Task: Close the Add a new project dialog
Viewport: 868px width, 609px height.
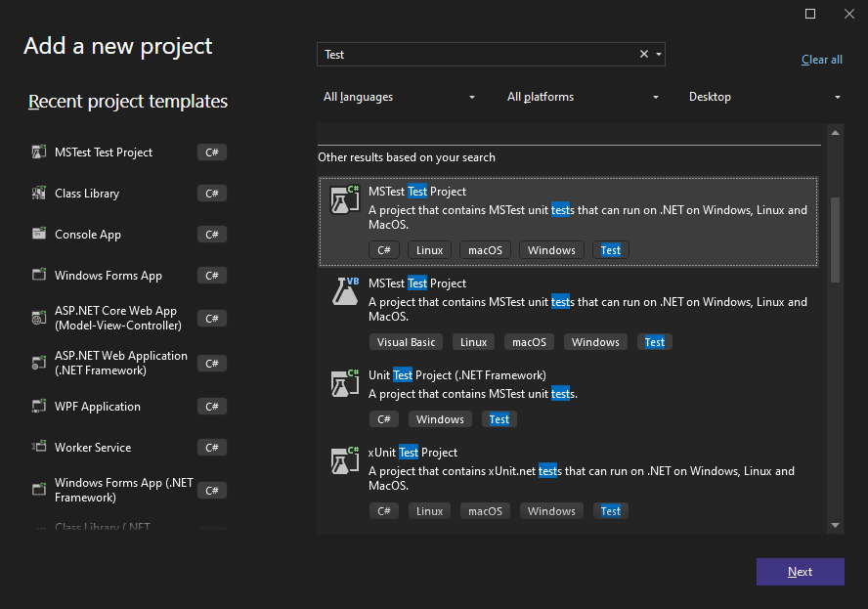Action: click(849, 14)
